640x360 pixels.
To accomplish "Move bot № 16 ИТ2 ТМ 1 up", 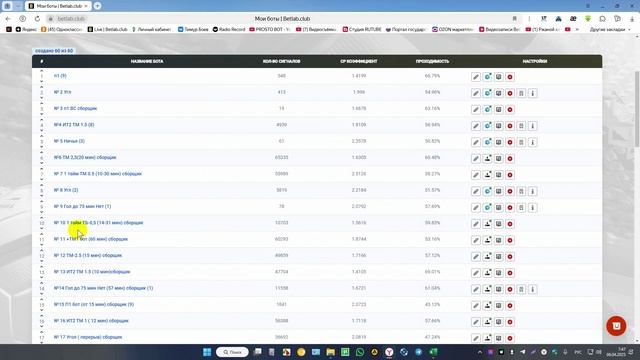I will [x=42, y=316].
